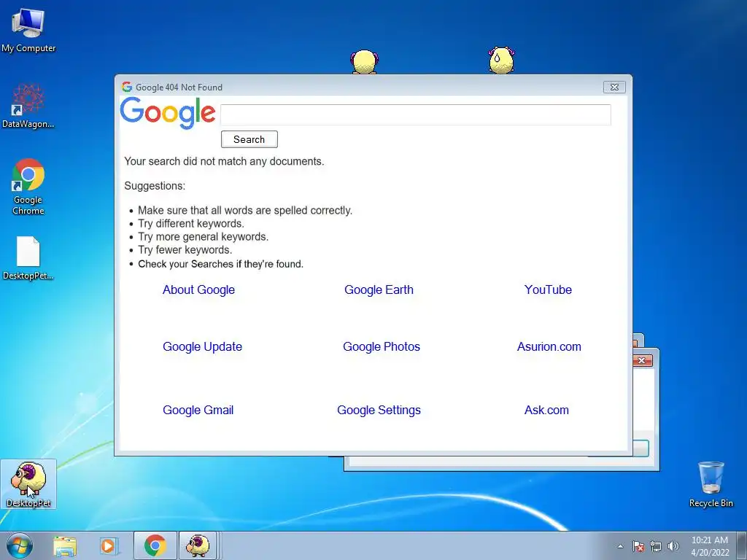The image size is (747, 560).
Task: Click 'Your search did not match any documents.'
Action: click(225, 161)
